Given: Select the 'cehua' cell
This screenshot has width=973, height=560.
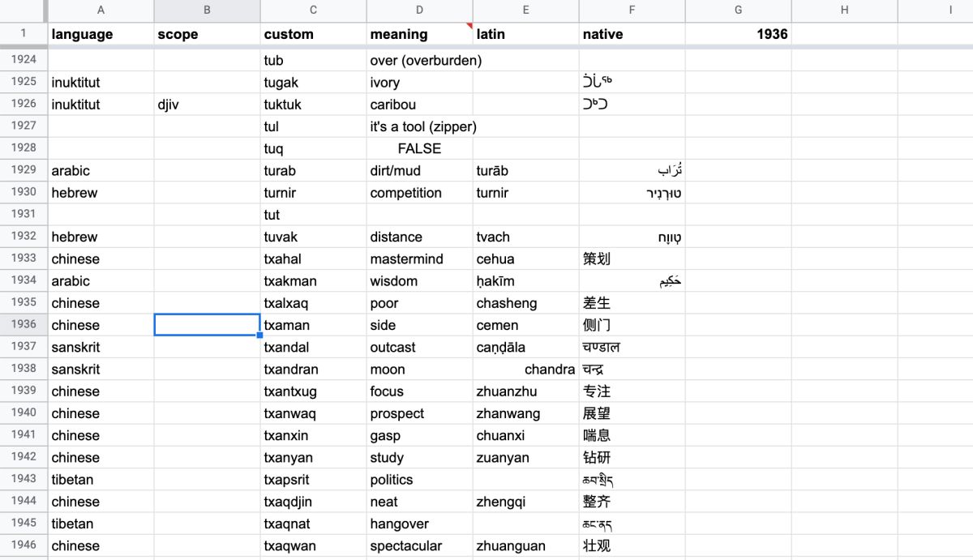Looking at the screenshot, I should (526, 259).
